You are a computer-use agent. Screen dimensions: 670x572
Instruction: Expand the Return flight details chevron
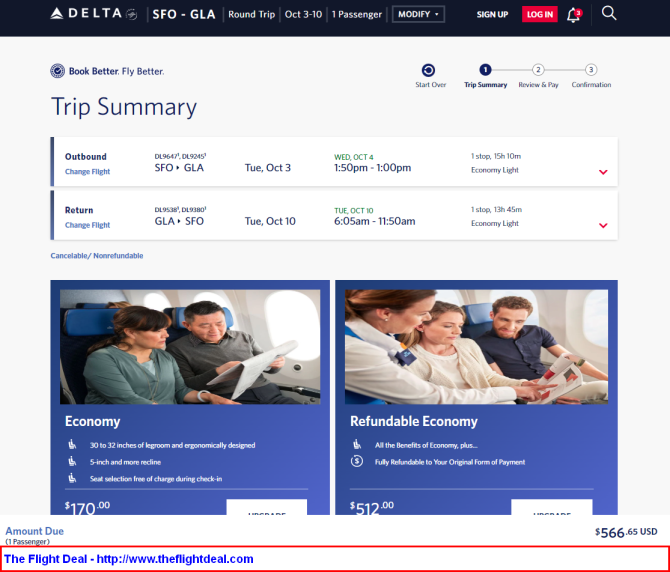603,226
